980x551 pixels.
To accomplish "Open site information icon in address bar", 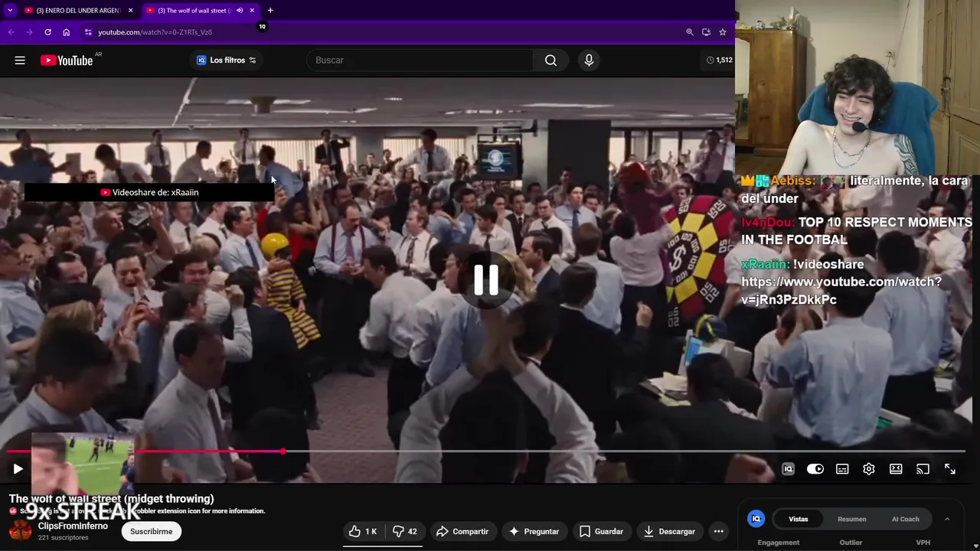I will pos(88,32).
